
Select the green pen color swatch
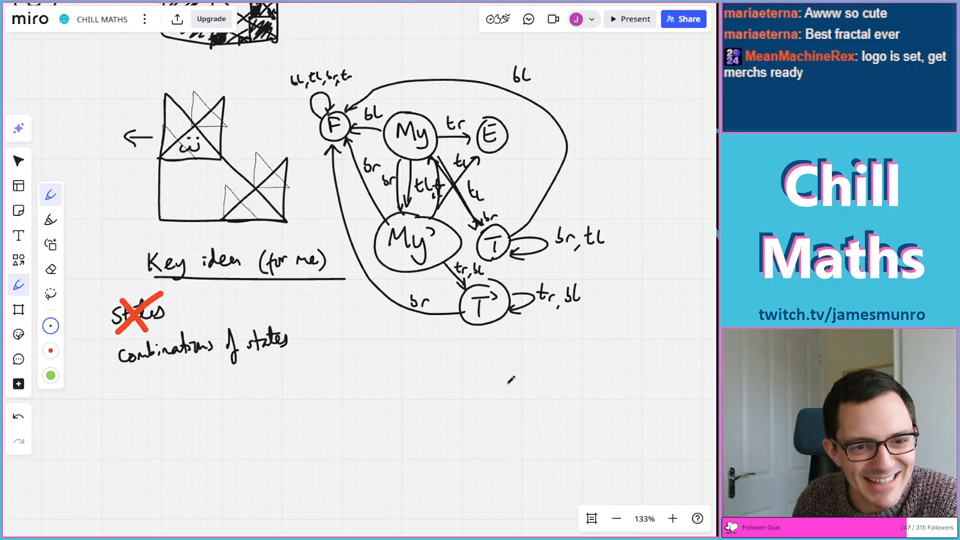[50, 376]
